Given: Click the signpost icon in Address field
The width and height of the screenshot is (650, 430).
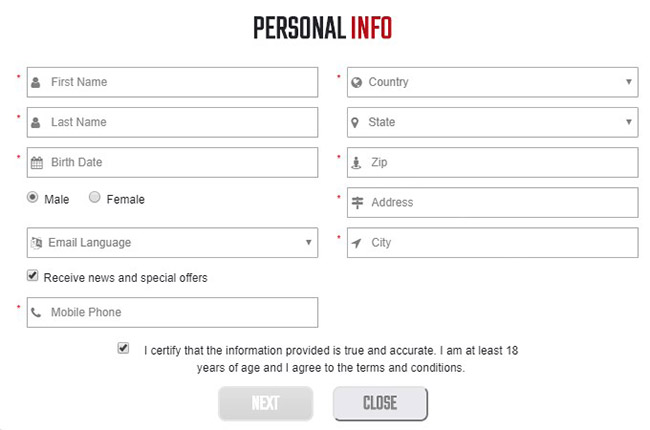Looking at the screenshot, I should pyautogui.click(x=357, y=202).
